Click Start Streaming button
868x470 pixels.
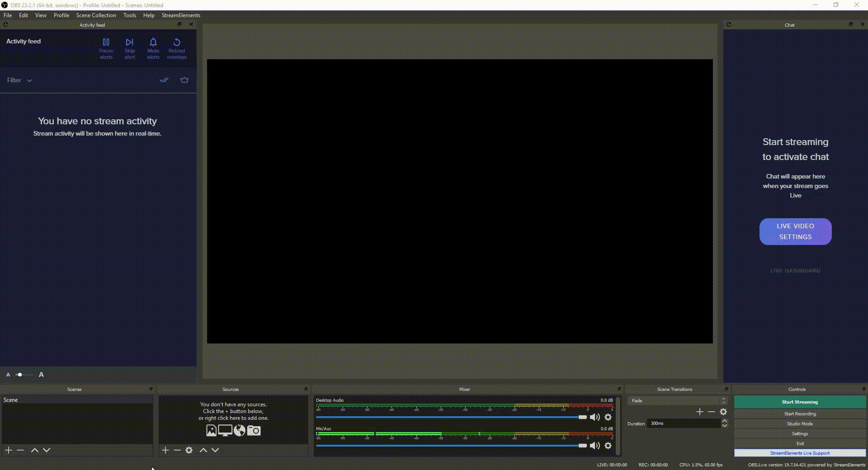pyautogui.click(x=800, y=402)
